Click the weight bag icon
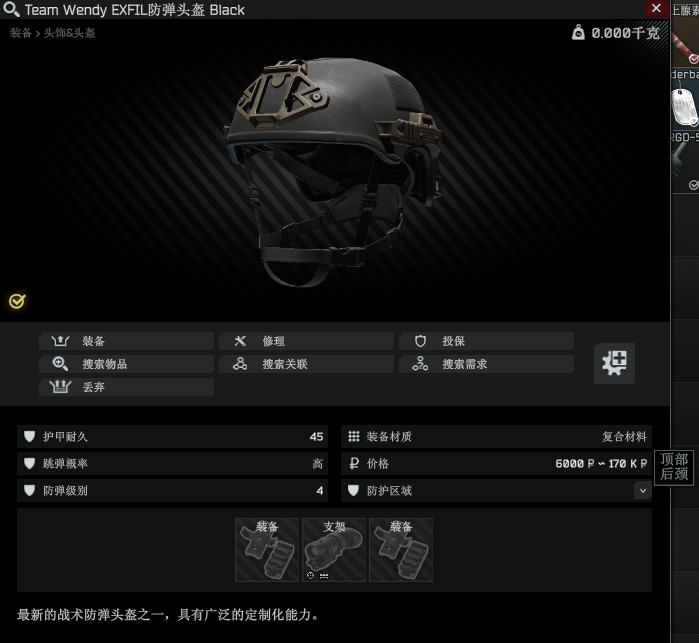The height and width of the screenshot is (643, 699). [578, 33]
